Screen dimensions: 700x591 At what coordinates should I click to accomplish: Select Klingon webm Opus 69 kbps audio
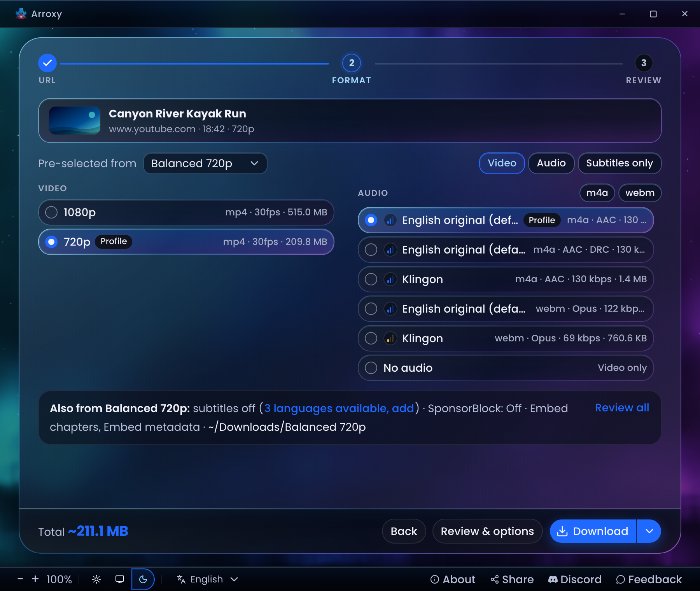click(506, 339)
